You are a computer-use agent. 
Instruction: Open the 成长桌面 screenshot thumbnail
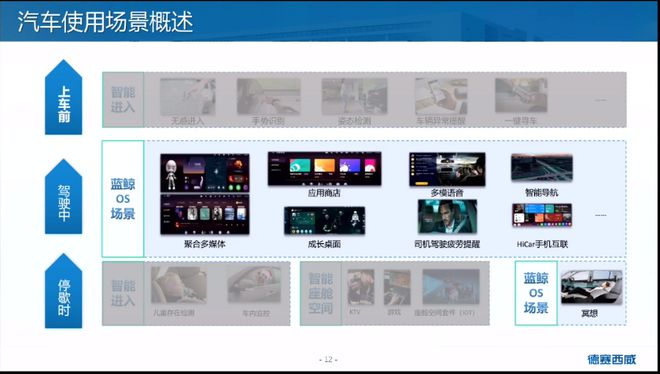click(x=325, y=220)
